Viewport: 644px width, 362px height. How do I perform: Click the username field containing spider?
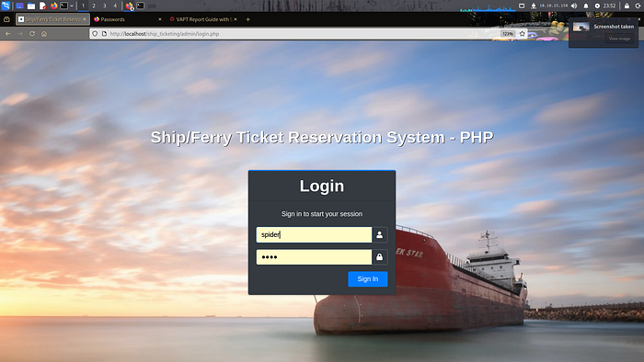(x=314, y=234)
